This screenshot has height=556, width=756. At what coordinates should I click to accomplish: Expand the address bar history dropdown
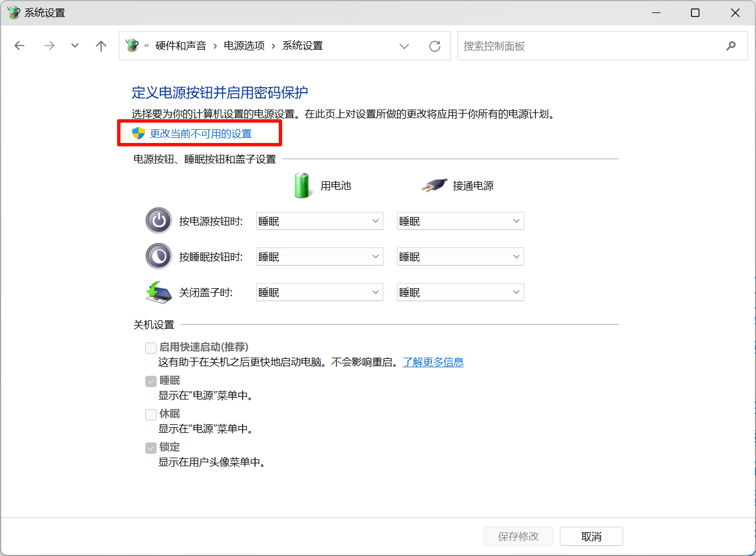coord(404,46)
